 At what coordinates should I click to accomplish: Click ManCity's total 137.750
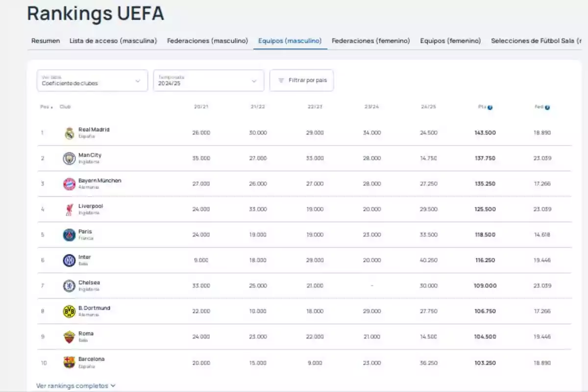(485, 158)
